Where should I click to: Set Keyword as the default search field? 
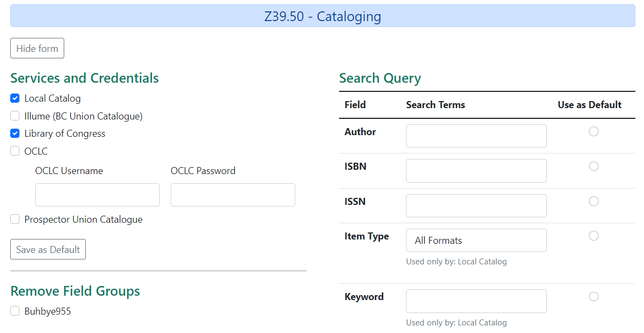point(594,296)
